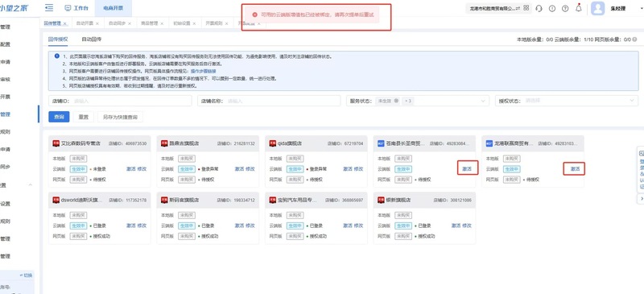
Task: Open the company switcher in the header
Action: coord(494,8)
